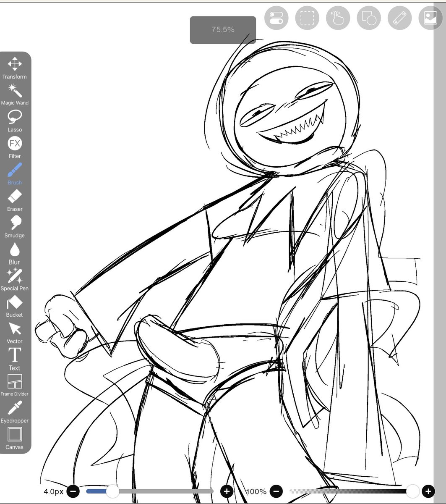
Task: Select the Transform tool
Action: [15, 68]
